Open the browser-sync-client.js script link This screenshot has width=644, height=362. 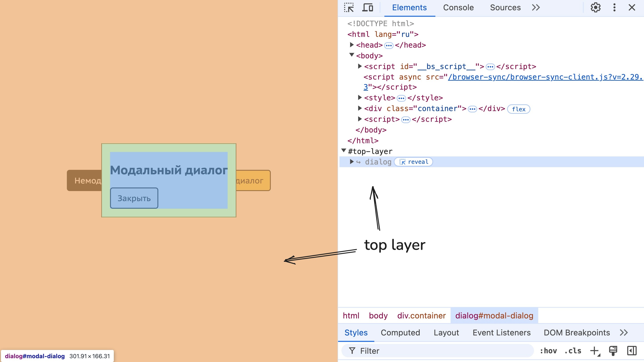(545, 77)
